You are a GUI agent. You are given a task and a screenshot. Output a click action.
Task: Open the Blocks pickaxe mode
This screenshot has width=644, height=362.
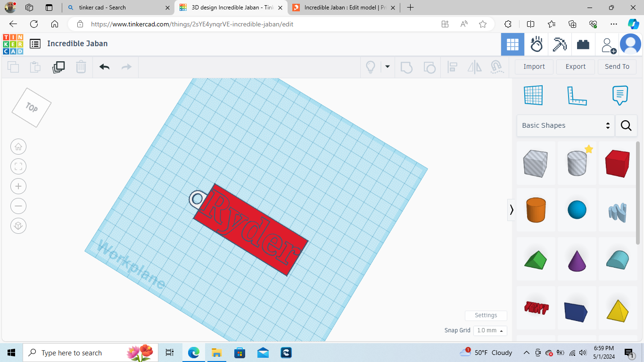click(560, 45)
